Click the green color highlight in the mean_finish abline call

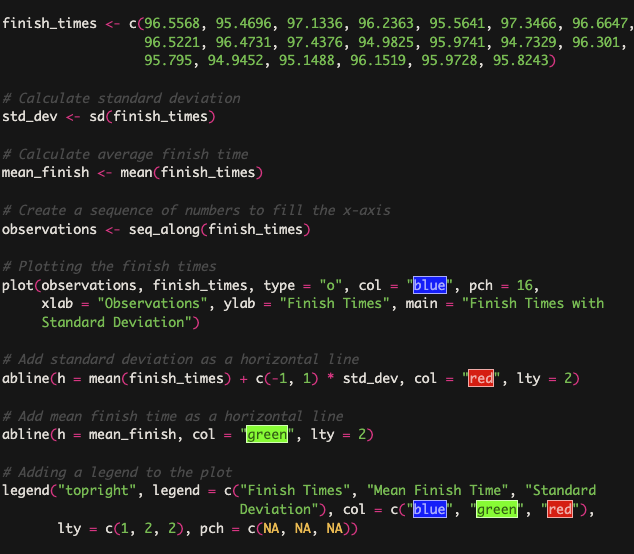[x=267, y=434]
